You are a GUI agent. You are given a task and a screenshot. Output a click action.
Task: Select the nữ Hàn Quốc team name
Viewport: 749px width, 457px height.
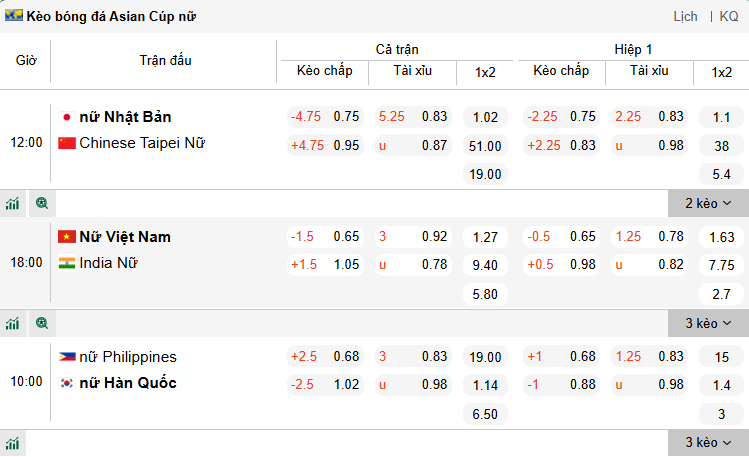pos(128,383)
